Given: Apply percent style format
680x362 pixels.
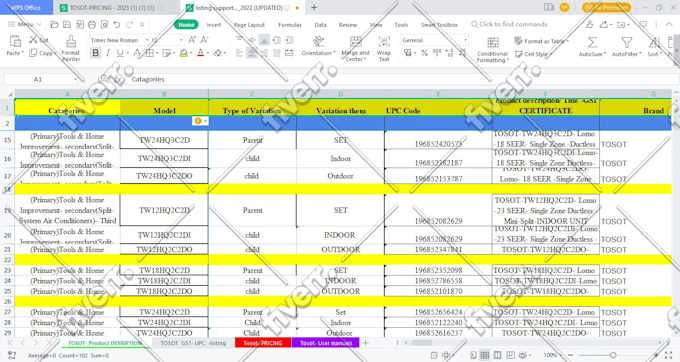Looking at the screenshot, I should [x=425, y=53].
